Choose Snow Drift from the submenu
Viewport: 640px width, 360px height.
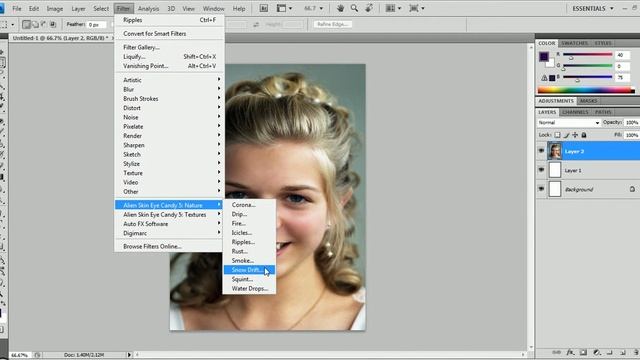(249, 270)
